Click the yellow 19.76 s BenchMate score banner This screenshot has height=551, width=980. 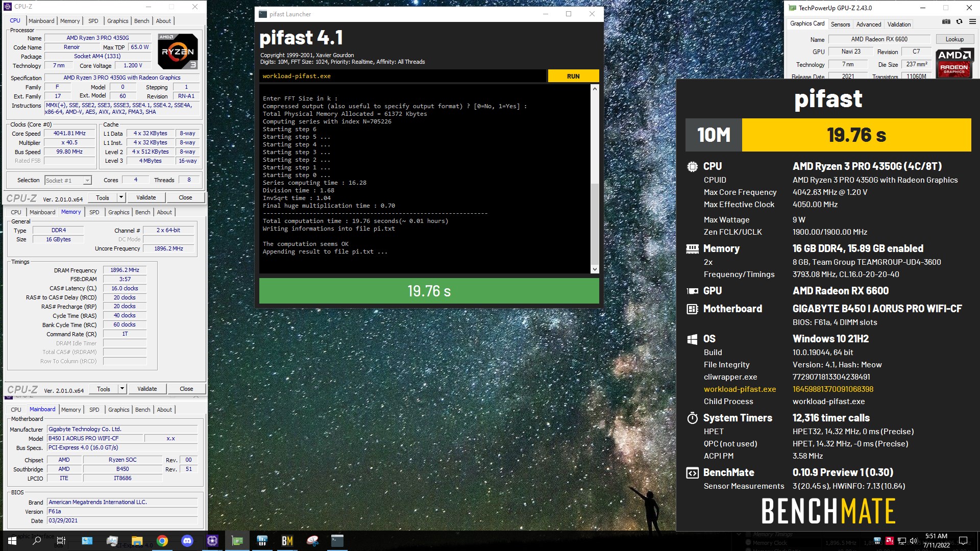point(856,135)
